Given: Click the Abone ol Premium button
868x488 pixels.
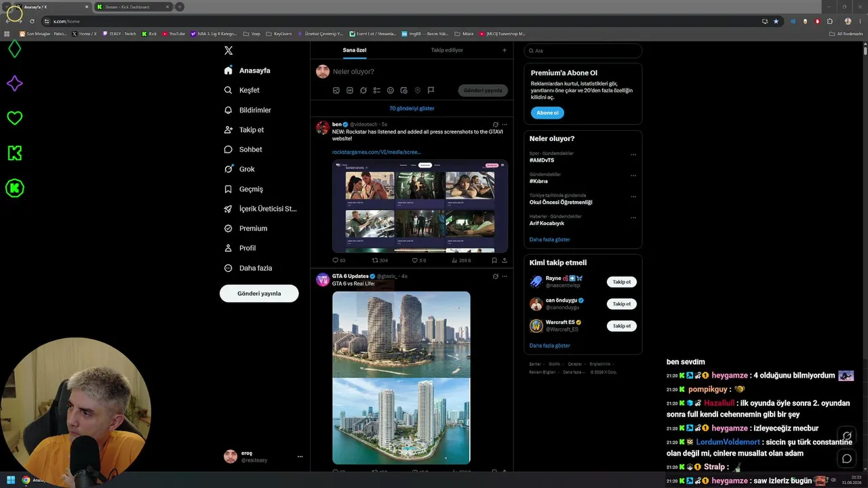Looking at the screenshot, I should (x=547, y=113).
